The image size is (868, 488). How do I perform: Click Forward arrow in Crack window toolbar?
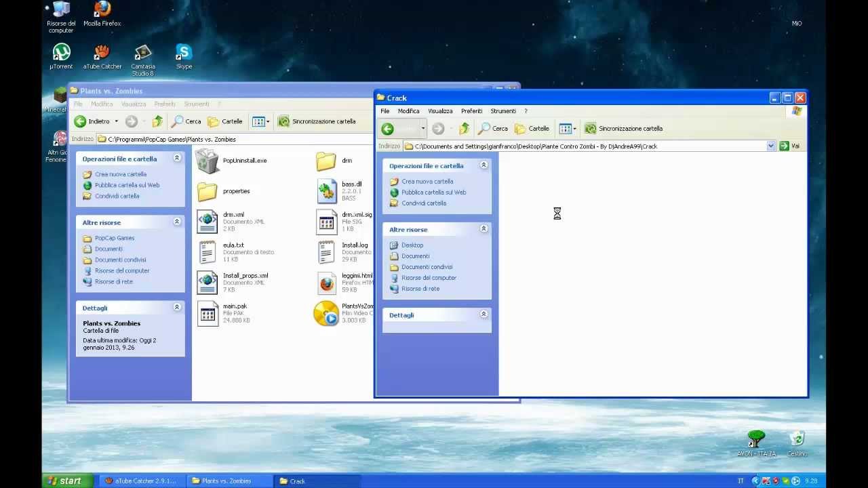[x=438, y=128]
